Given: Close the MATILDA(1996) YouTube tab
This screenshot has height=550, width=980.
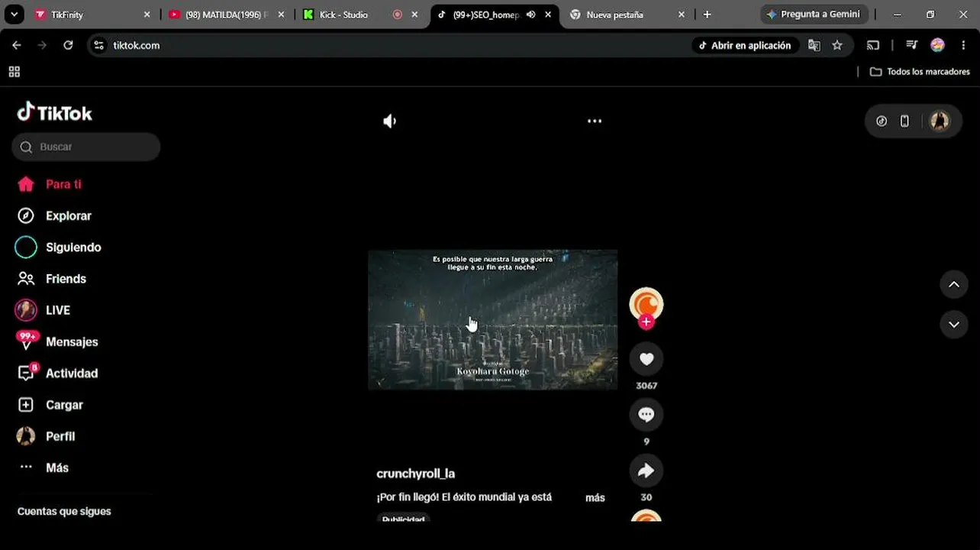Looking at the screenshot, I should pyautogui.click(x=282, y=15).
